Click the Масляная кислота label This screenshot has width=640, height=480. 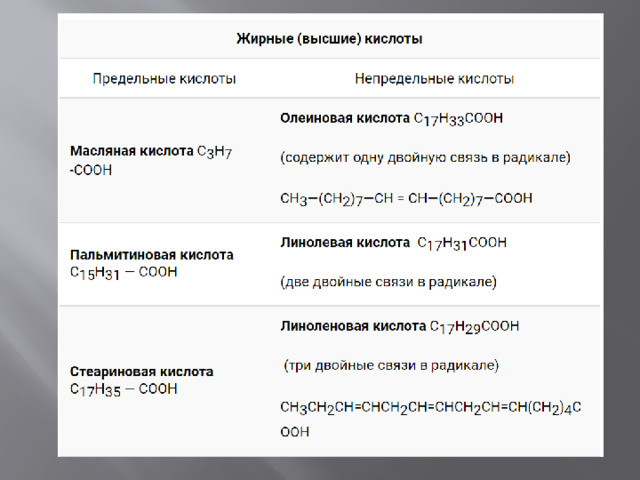pyautogui.click(x=132, y=151)
